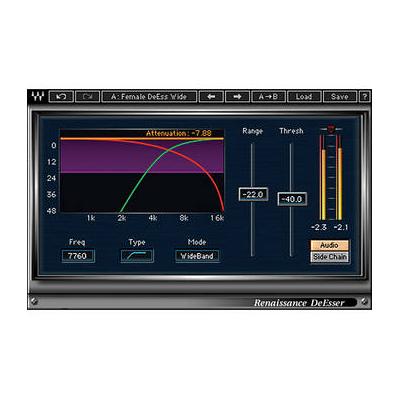
Task: Click the Range value box showing -22.0
Action: coord(253,194)
